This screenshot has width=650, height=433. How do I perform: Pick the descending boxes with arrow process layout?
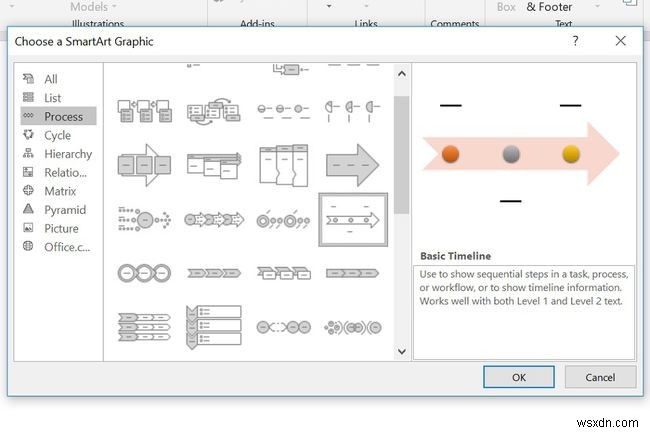214,165
